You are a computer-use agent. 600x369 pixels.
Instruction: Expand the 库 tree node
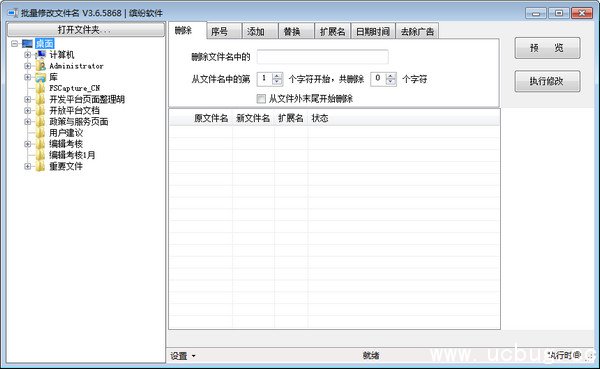(x=28, y=77)
